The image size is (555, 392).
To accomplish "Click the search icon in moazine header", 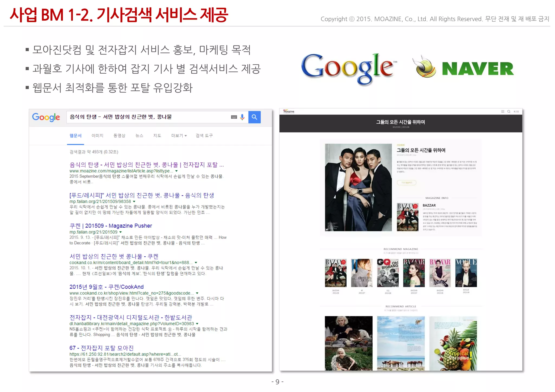I will (x=509, y=112).
